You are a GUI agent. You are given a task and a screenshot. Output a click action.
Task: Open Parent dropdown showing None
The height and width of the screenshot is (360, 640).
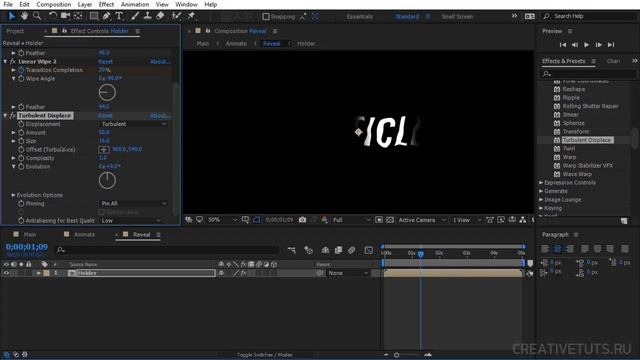348,273
